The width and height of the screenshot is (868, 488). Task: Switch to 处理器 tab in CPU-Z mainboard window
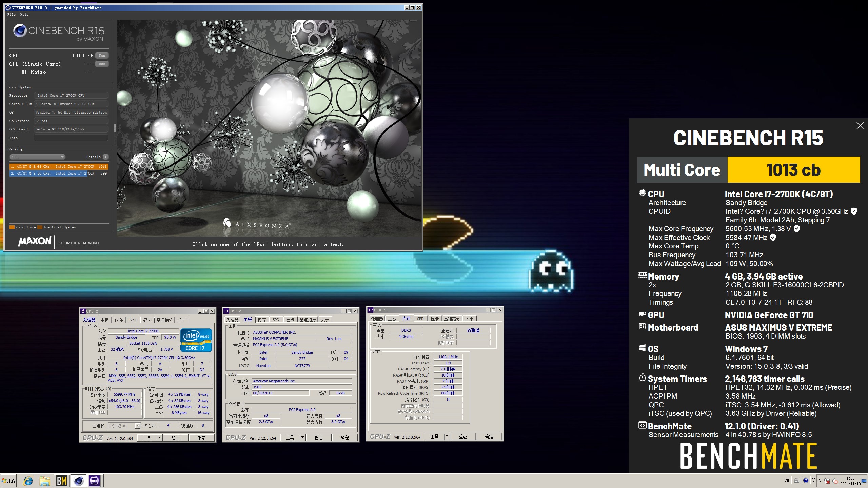(232, 319)
